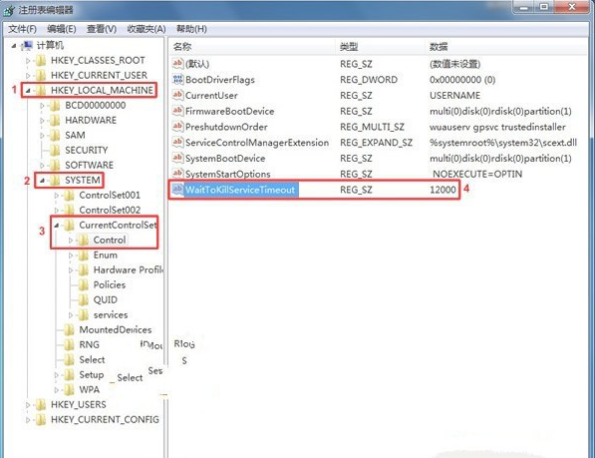Open the 文件(F) menu

coord(22,29)
